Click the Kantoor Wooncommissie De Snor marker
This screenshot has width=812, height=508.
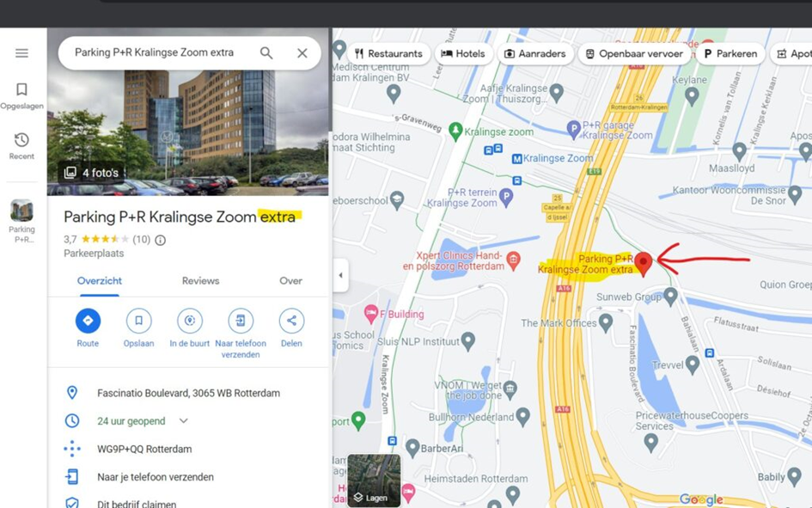[795, 195]
